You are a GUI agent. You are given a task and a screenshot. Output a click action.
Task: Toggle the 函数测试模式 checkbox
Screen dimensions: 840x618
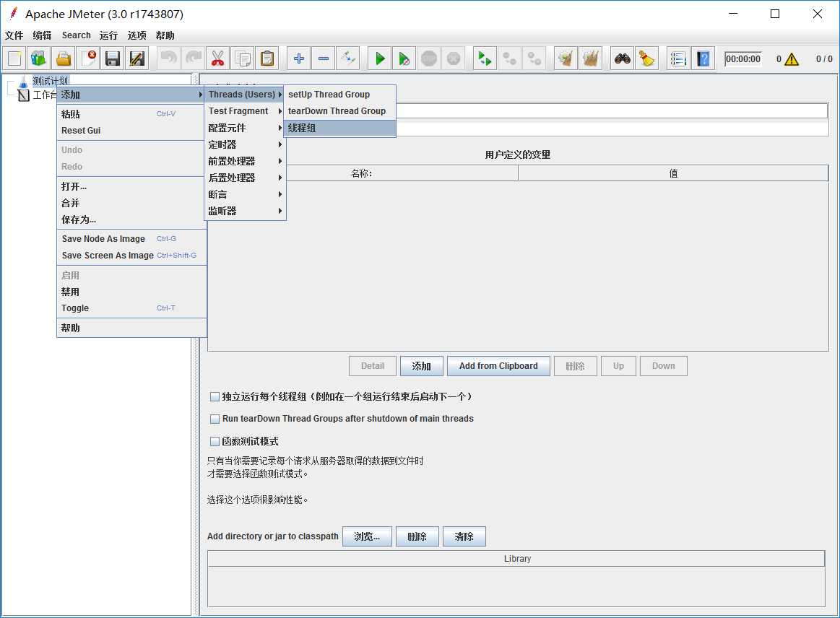[215, 441]
